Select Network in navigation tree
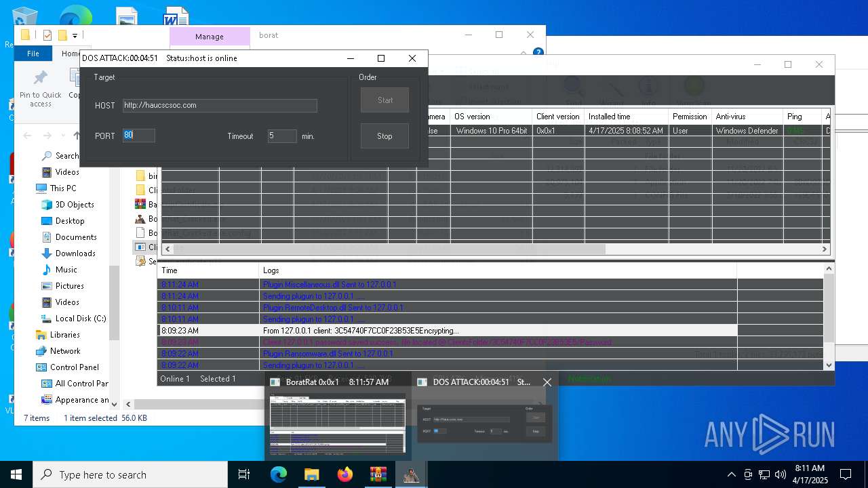868x488 pixels. point(65,351)
